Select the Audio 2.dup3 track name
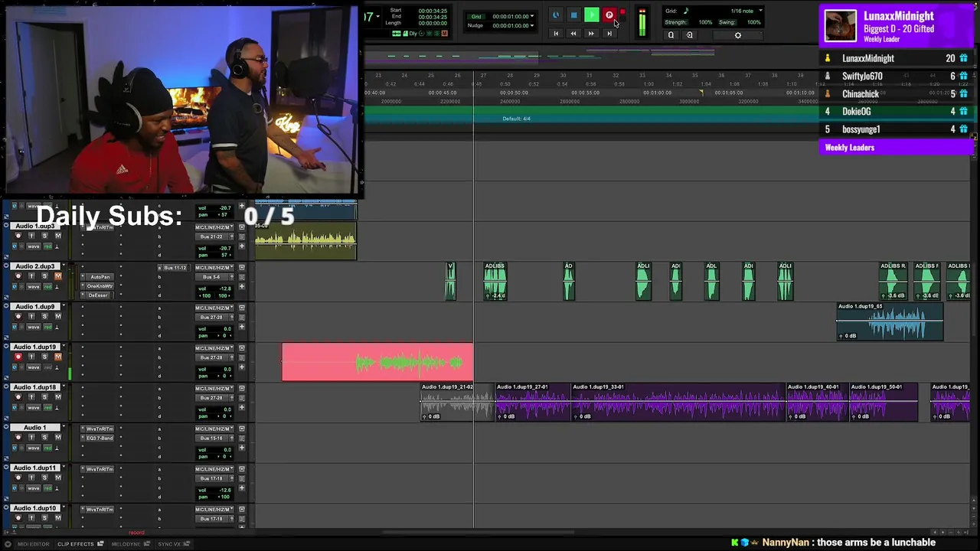The width and height of the screenshot is (980, 551). [34, 266]
